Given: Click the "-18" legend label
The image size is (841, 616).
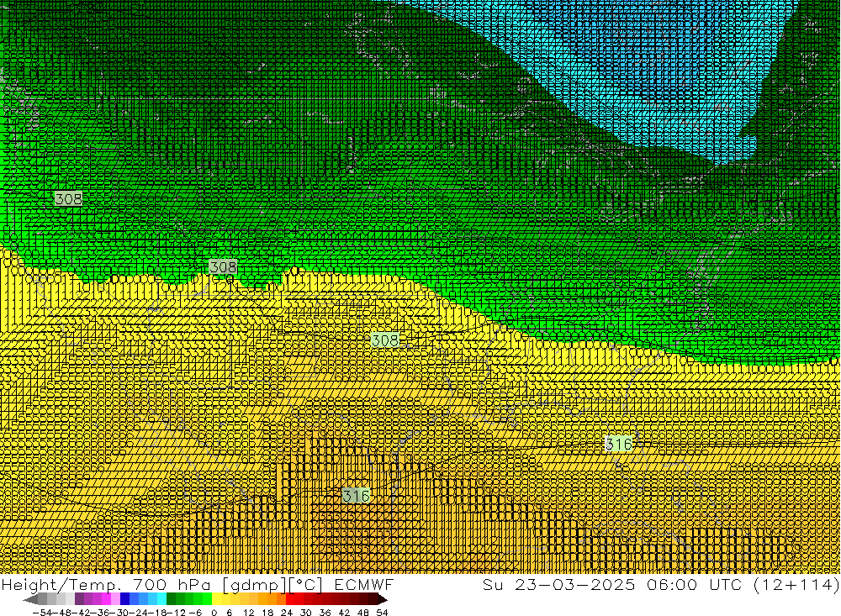Looking at the screenshot, I should click(158, 613).
